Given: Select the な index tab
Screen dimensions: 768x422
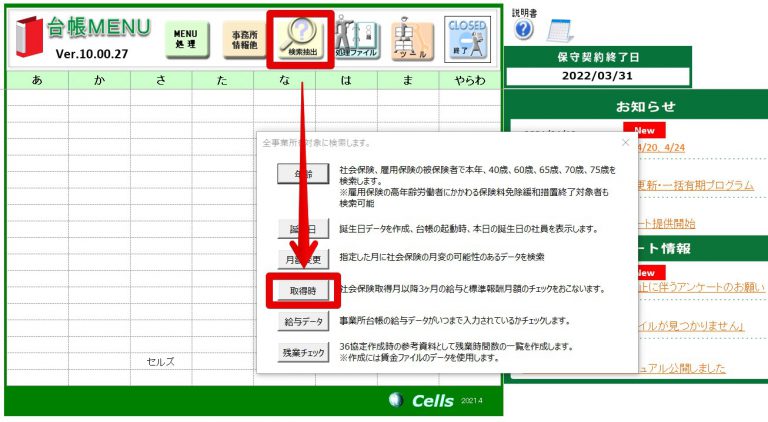Looking at the screenshot, I should (285, 80).
